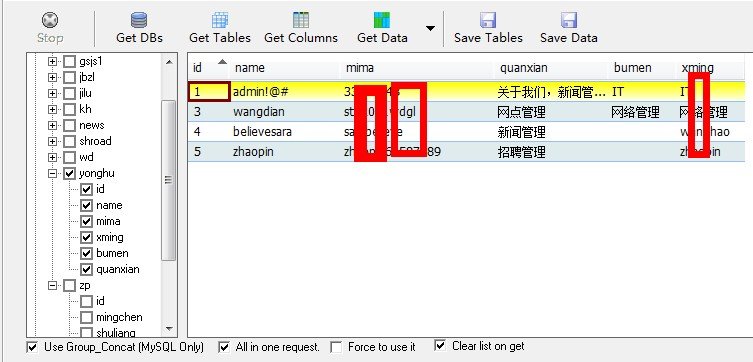Expand the wd tree node
Image resolution: width=753 pixels, height=362 pixels.
(53, 157)
